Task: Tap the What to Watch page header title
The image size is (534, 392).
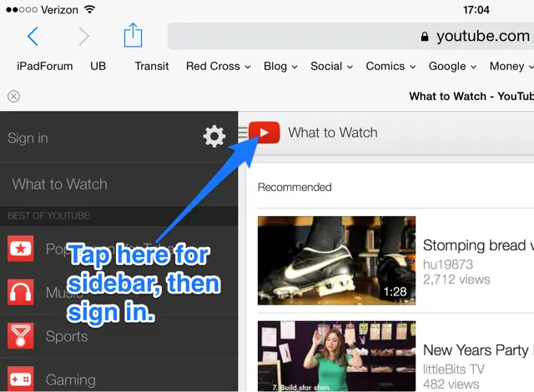Action: coord(333,133)
